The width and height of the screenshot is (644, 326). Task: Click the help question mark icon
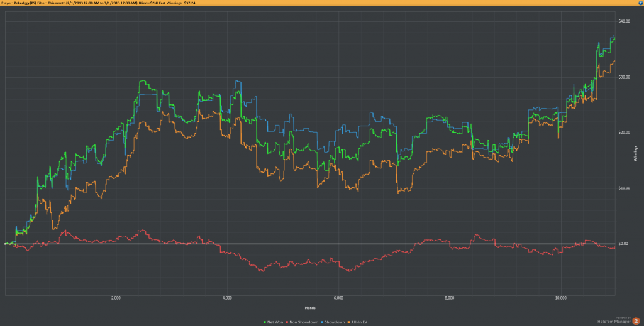point(639,3)
